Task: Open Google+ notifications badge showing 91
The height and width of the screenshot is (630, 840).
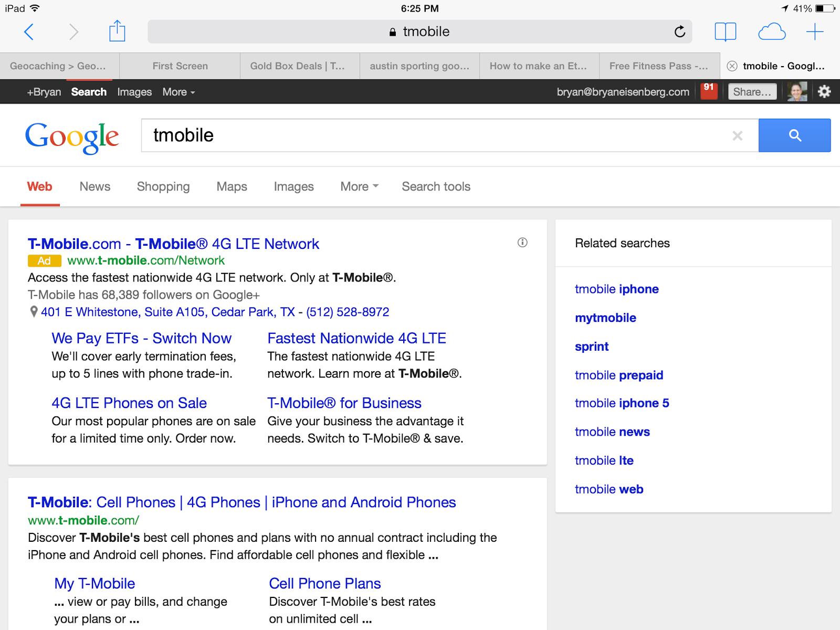Action: [x=709, y=91]
